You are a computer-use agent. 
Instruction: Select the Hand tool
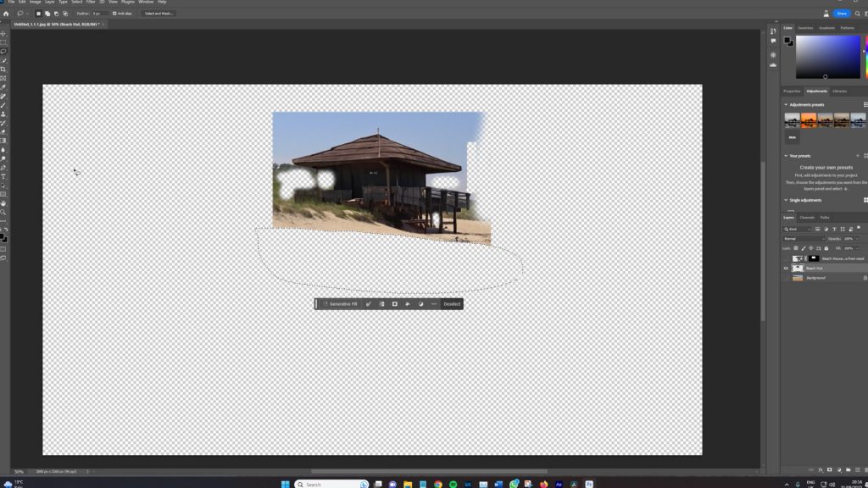click(3, 203)
